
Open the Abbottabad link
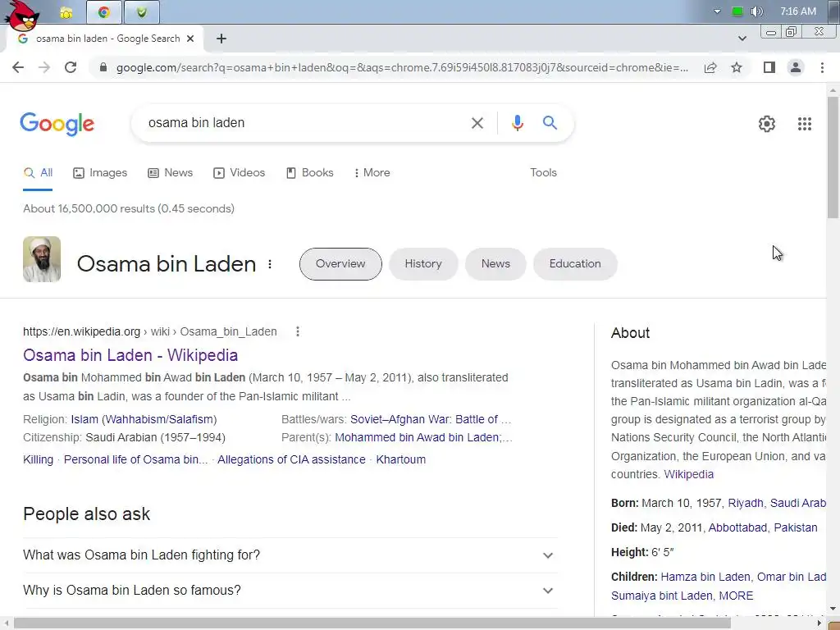737,527
